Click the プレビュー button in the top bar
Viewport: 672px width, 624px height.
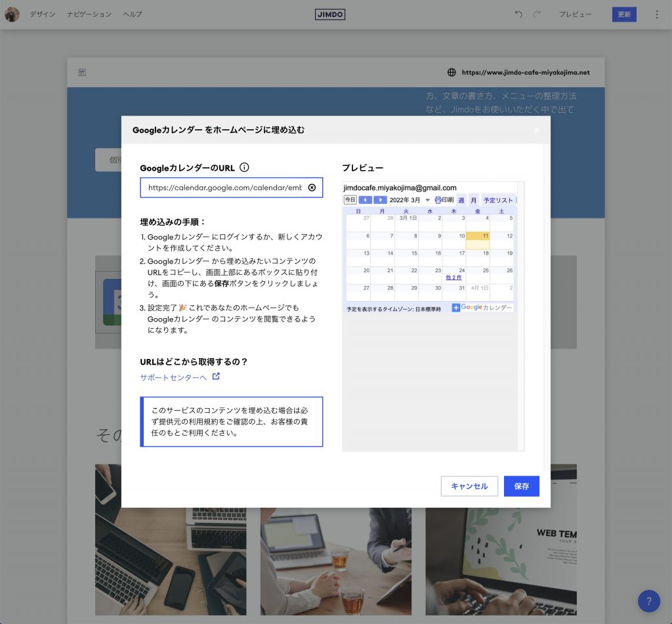(x=575, y=14)
